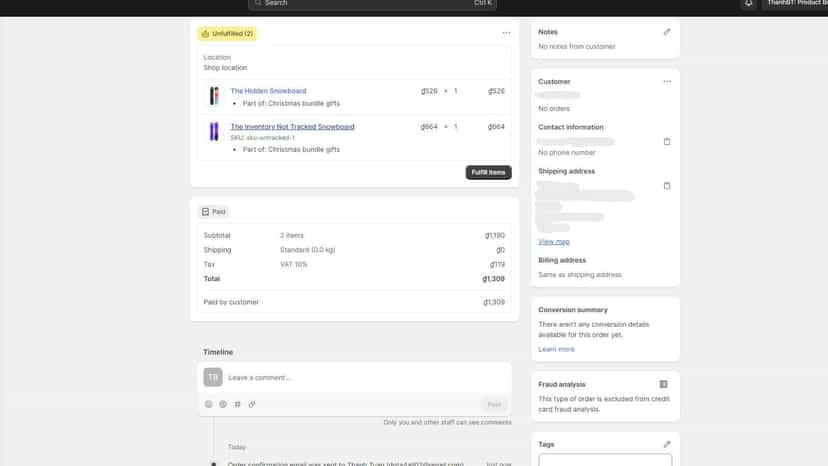Edit order notes with pencil icon
Viewport: 828px width, 466px height.
pyautogui.click(x=667, y=32)
